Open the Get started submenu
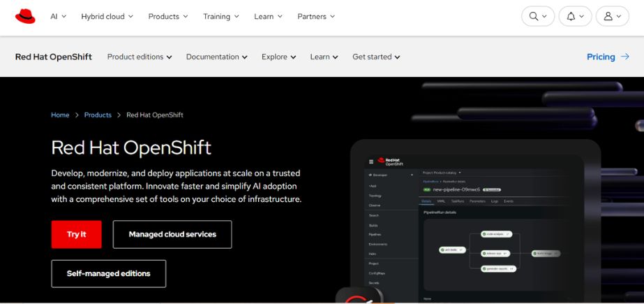 (x=376, y=57)
